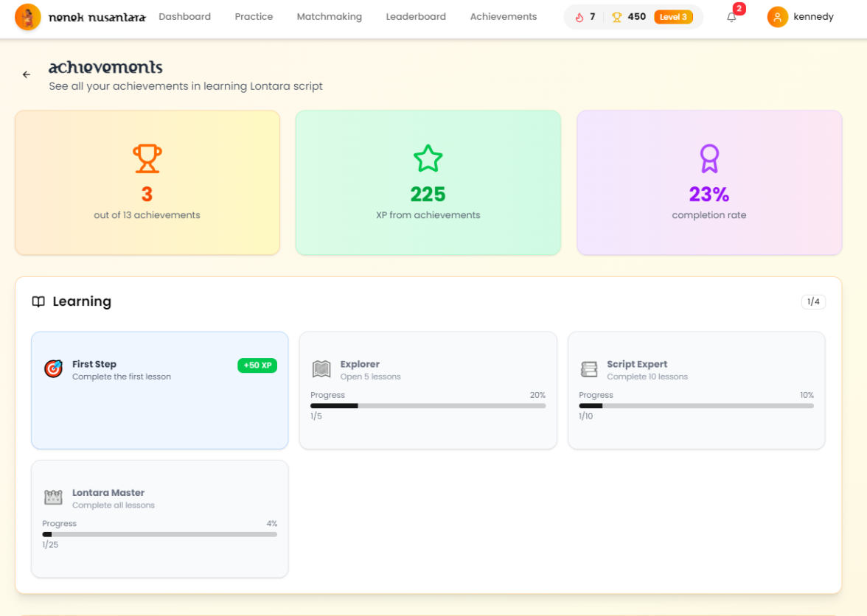Click the points value '450'
Image resolution: width=867 pixels, height=616 pixels.
(x=637, y=17)
